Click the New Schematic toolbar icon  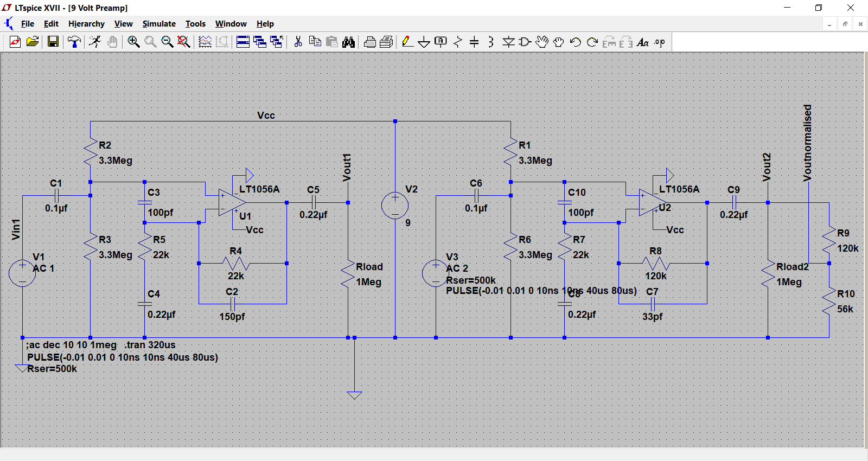tap(15, 42)
